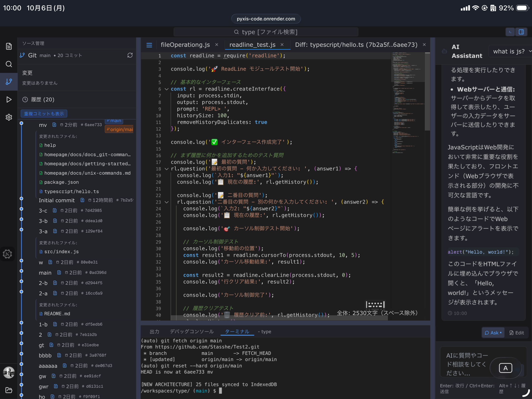Select the Source Control icon
The height and width of the screenshot is (399, 532).
[x=9, y=82]
